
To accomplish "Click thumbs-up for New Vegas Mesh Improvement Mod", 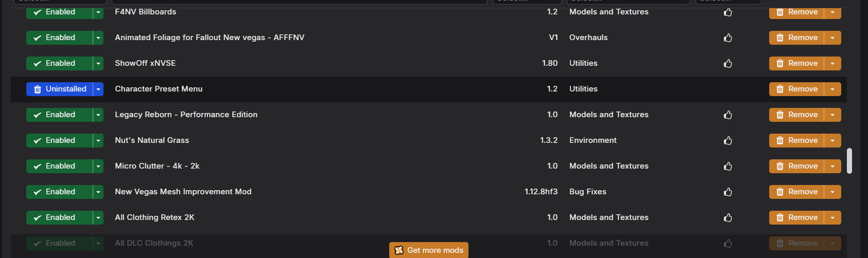I will (x=728, y=192).
